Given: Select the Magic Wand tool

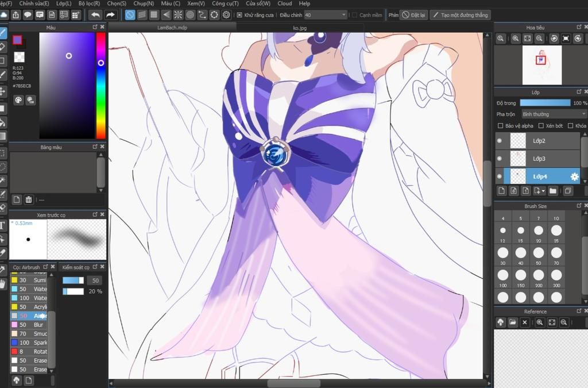Looking at the screenshot, I should coord(2,180).
